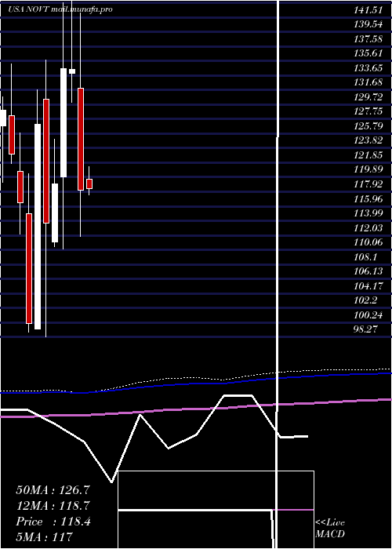Screen dimensions: 392x549
Task: Click the 141.51 price axis label
Action: (368, 9)
